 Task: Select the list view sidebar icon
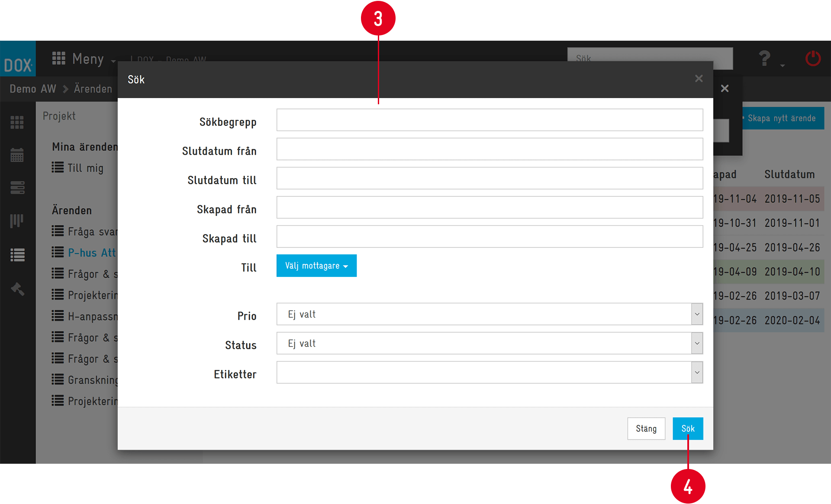[17, 255]
